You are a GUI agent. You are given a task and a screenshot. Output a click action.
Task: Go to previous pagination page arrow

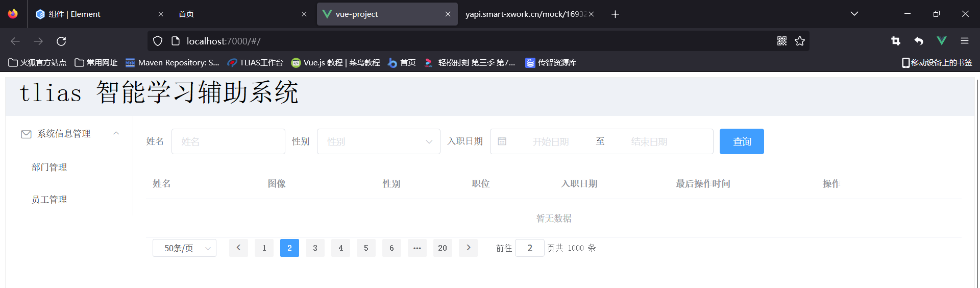[238, 248]
